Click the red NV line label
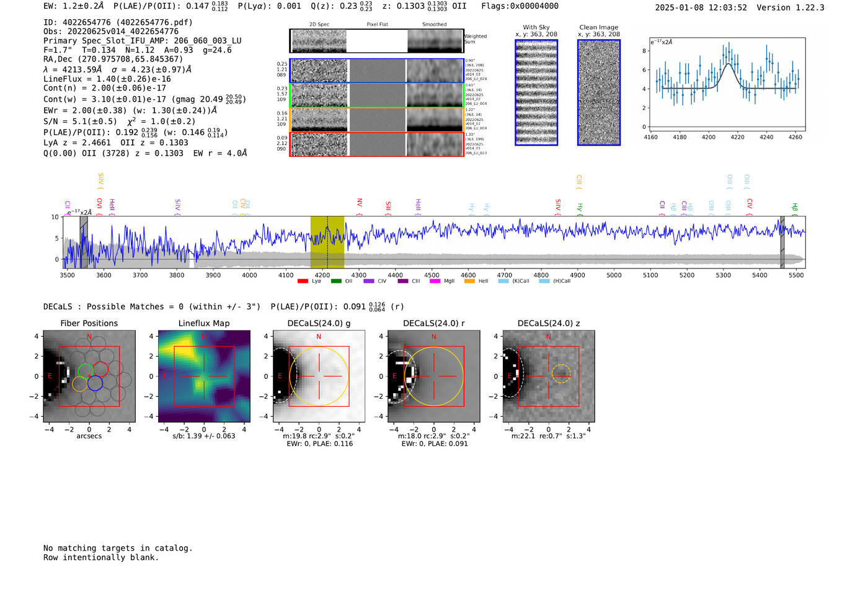Screen dimensions: 868x591 click(x=360, y=205)
